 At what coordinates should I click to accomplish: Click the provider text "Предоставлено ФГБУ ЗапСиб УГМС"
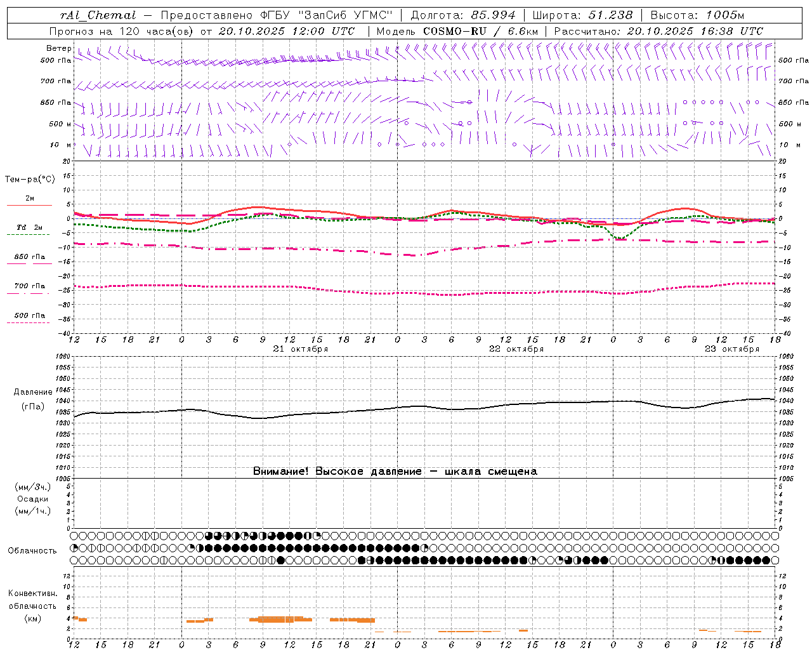277,15
